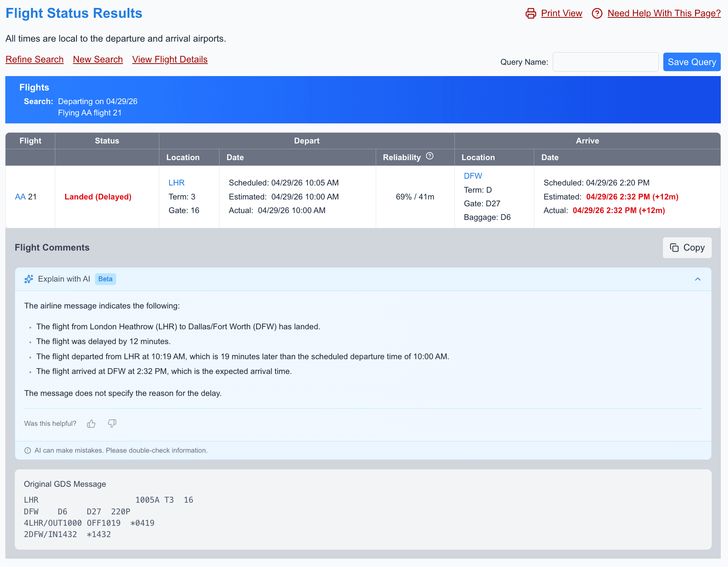
Task: Focus the Query Name input field
Action: pyautogui.click(x=605, y=62)
